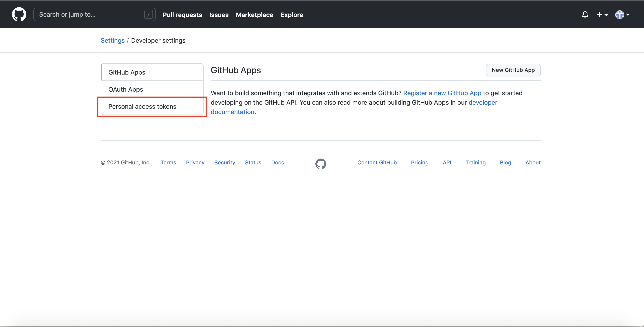Click Register a new GitHub App link
Viewport: 644px width, 327px height.
[442, 93]
